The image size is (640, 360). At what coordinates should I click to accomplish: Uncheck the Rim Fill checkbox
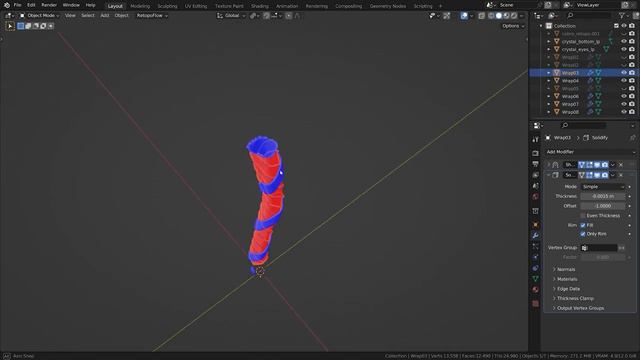pyautogui.click(x=583, y=225)
